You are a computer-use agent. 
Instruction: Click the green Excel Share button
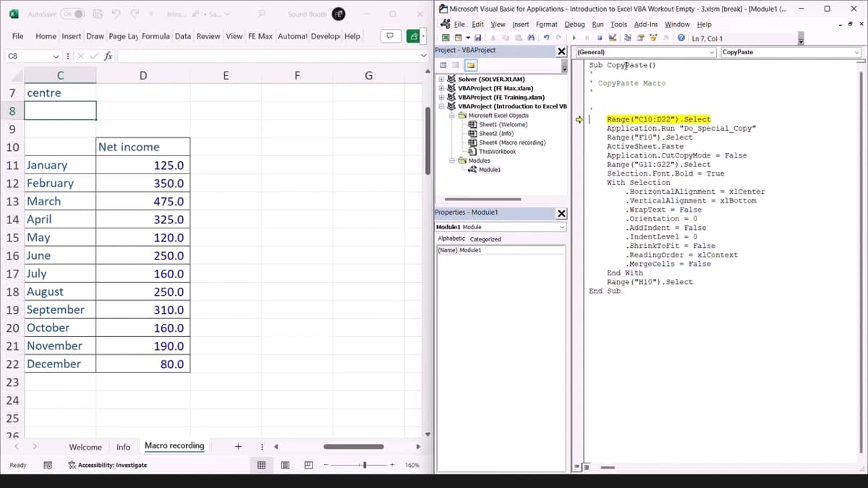coord(414,35)
